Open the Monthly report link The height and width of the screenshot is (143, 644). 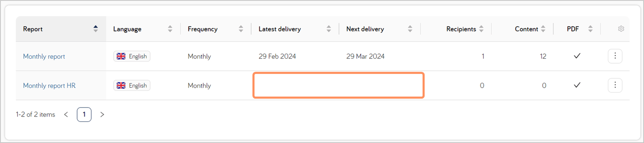tap(44, 56)
